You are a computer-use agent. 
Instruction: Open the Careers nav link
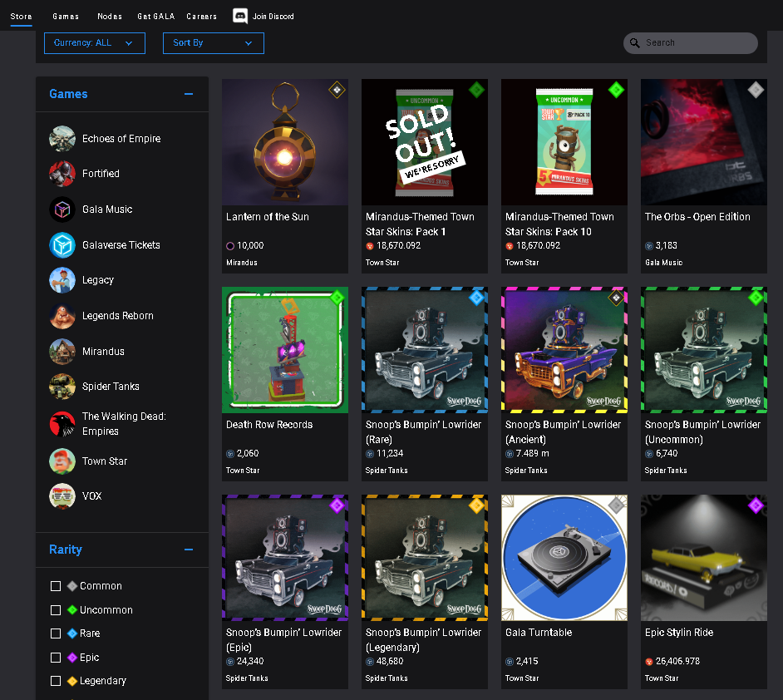pos(202,17)
